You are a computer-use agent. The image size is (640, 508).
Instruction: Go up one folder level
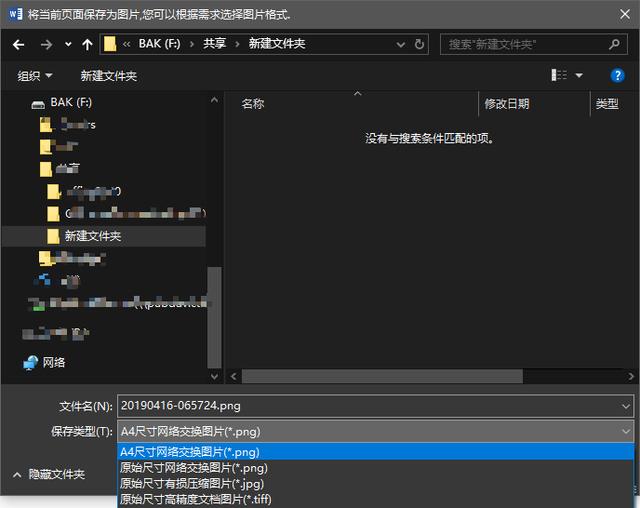87,44
